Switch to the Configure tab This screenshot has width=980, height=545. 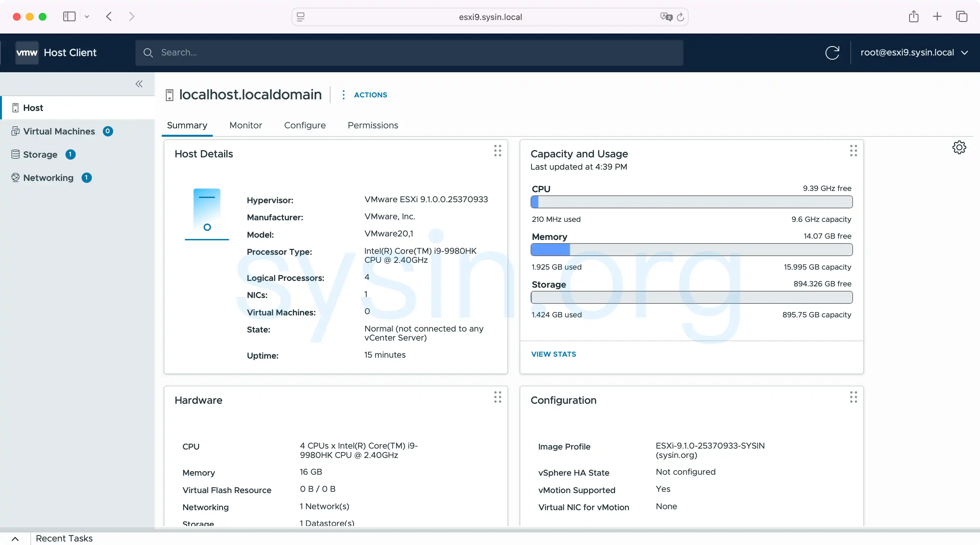305,125
